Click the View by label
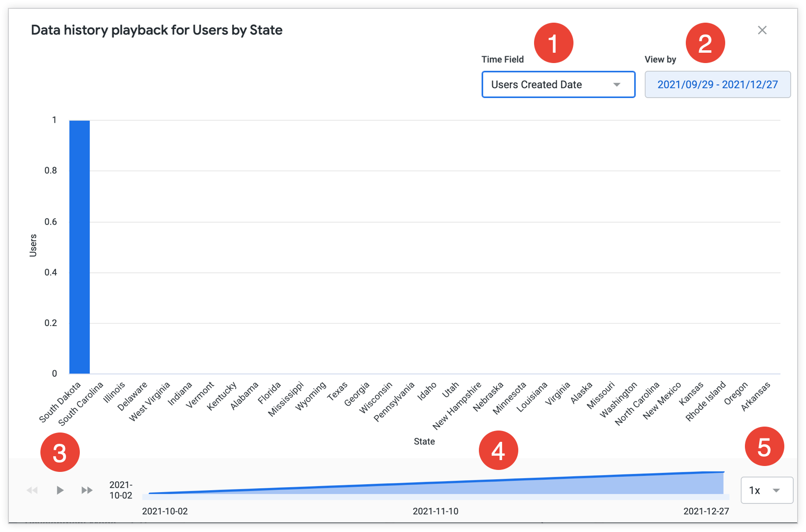 (660, 59)
